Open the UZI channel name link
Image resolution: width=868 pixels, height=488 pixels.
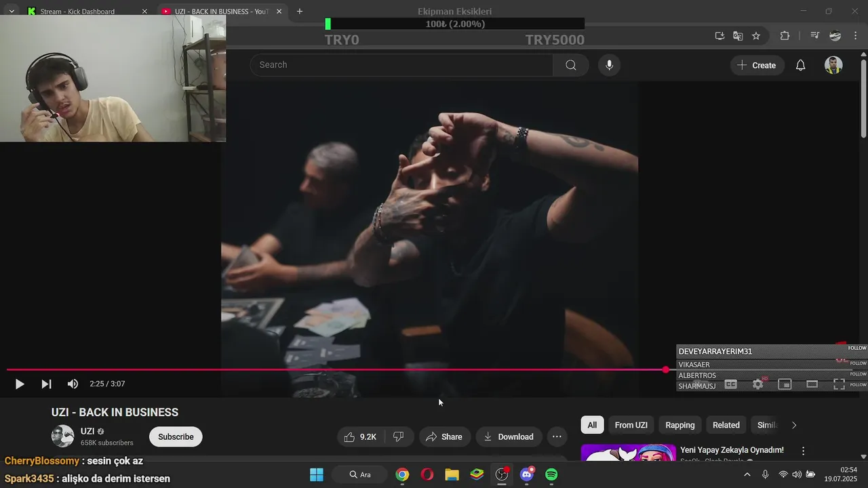click(x=87, y=431)
